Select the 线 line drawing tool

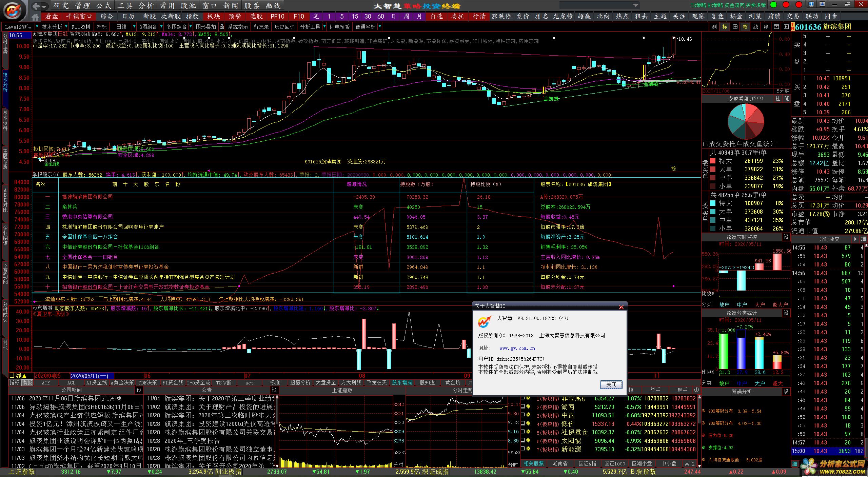point(755,27)
